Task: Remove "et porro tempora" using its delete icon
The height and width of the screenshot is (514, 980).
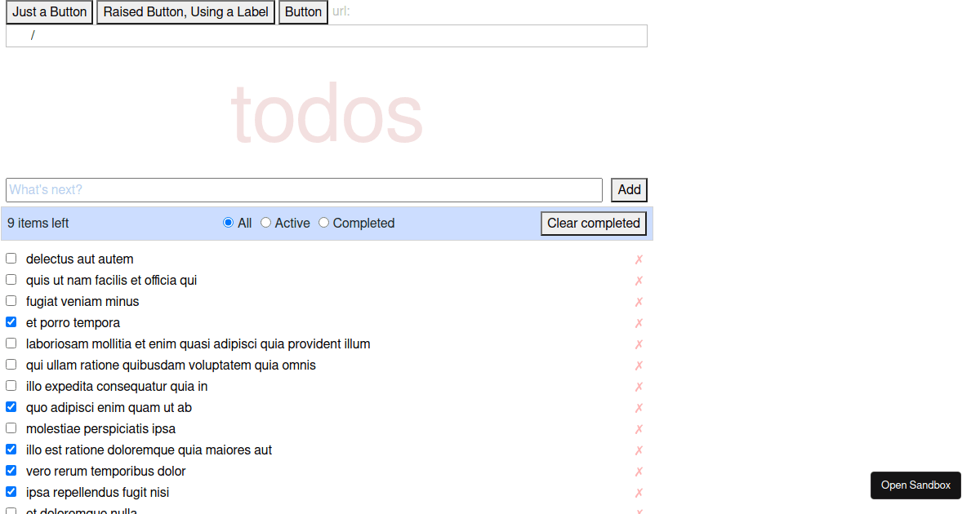Action: pos(639,322)
